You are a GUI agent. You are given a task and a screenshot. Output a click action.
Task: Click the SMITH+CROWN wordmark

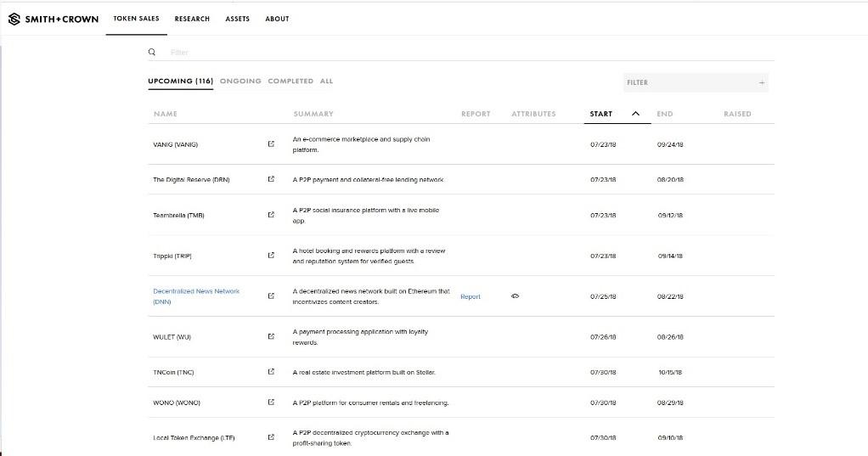point(61,19)
